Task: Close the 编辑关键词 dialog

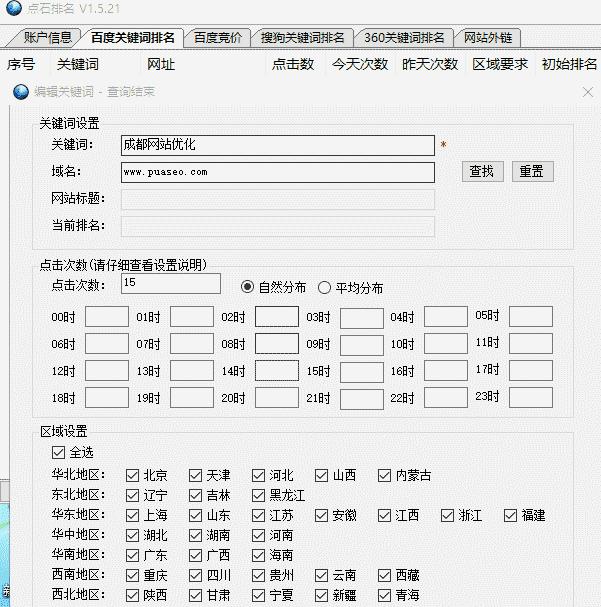Action: pos(588,92)
